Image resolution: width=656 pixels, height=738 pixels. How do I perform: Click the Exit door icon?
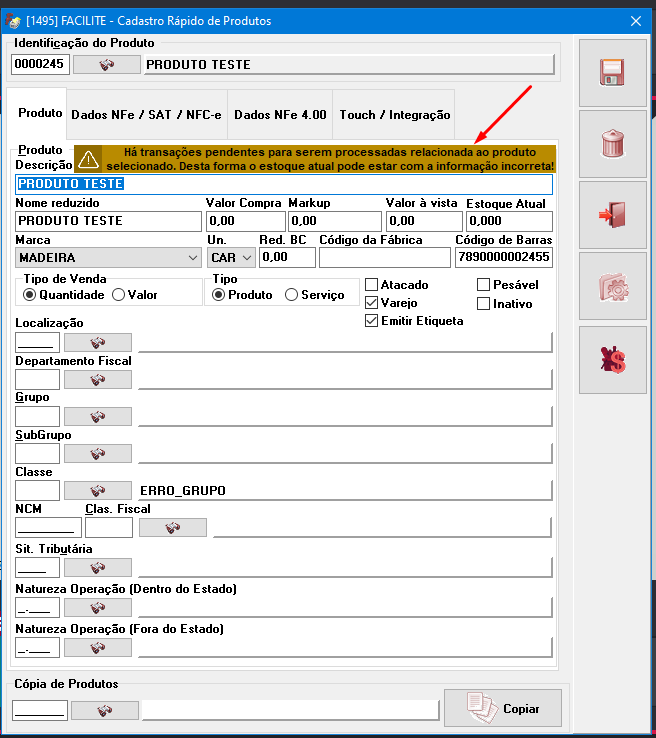[612, 215]
